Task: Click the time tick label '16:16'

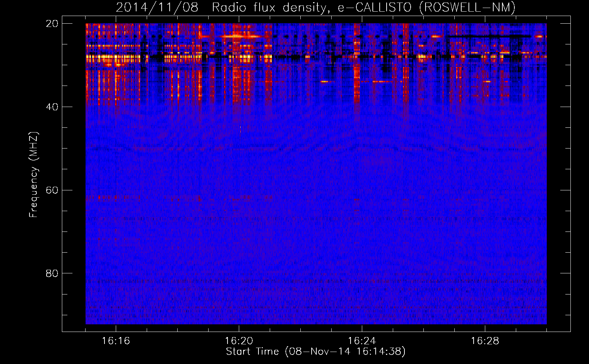Action: 116,341
